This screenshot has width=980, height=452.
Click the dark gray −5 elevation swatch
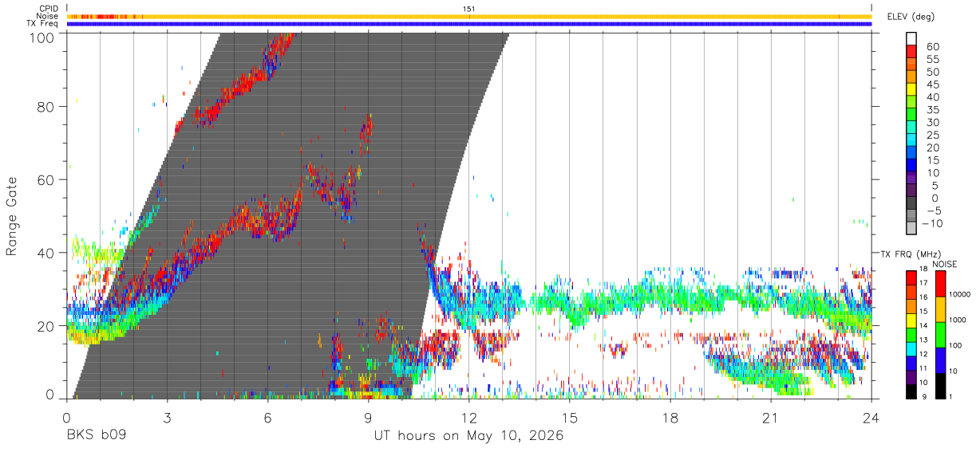pos(911,203)
